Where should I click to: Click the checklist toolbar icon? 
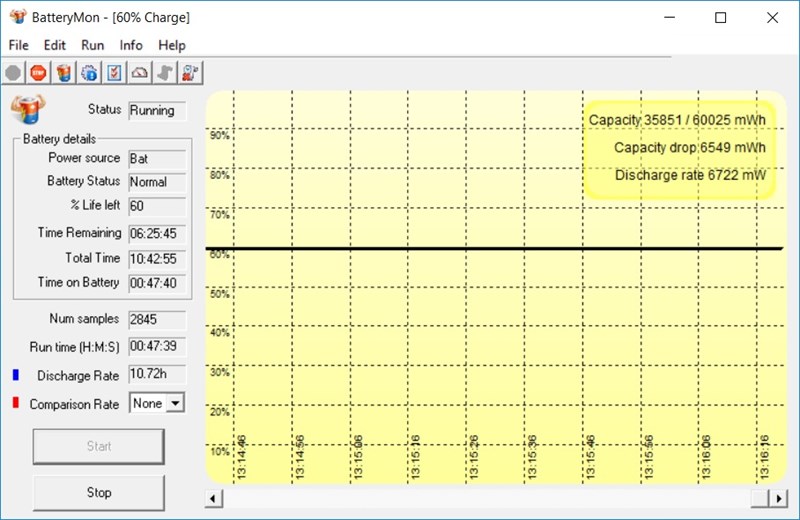115,72
